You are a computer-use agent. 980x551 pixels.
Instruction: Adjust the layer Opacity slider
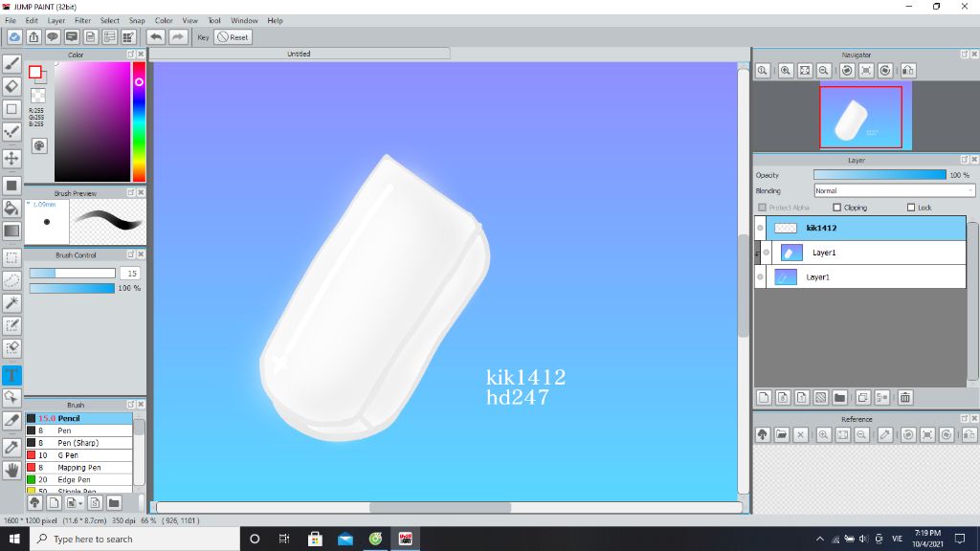(x=880, y=175)
